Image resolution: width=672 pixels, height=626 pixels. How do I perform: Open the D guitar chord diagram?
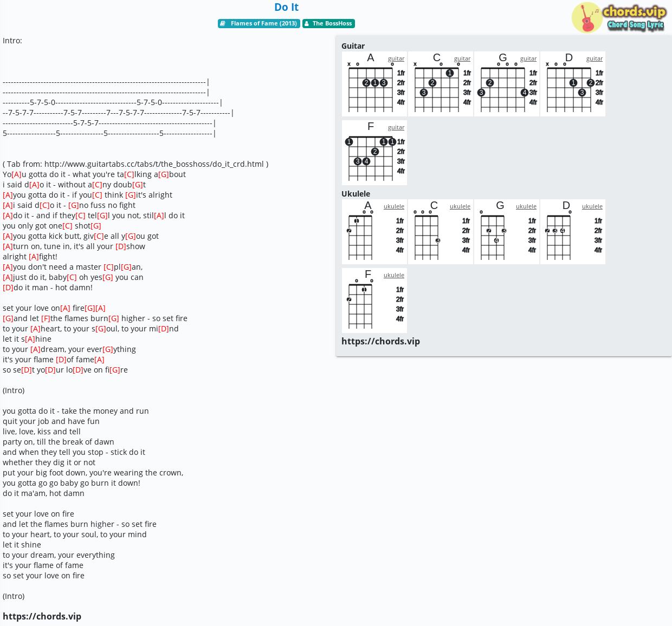pyautogui.click(x=573, y=84)
